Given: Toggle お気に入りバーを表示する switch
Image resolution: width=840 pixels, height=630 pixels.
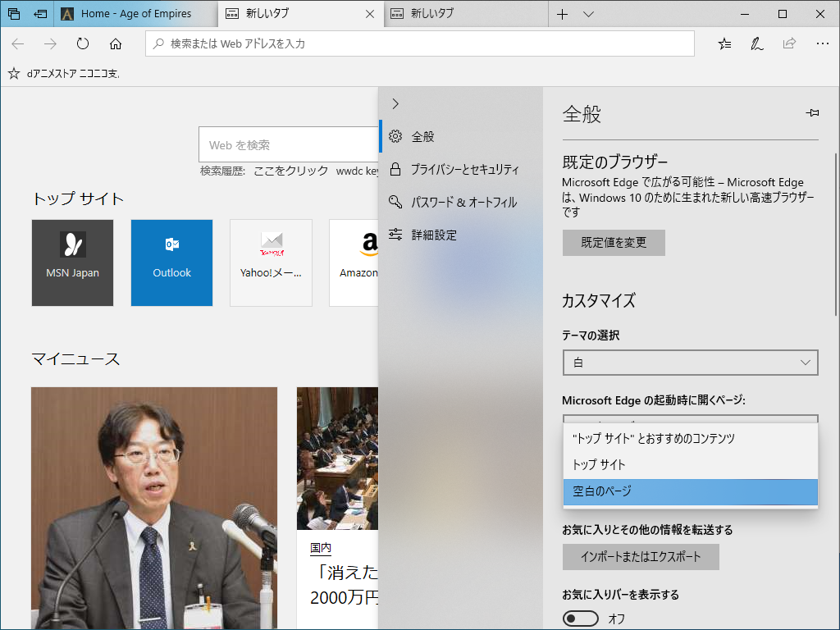Looking at the screenshot, I should pyautogui.click(x=580, y=619).
